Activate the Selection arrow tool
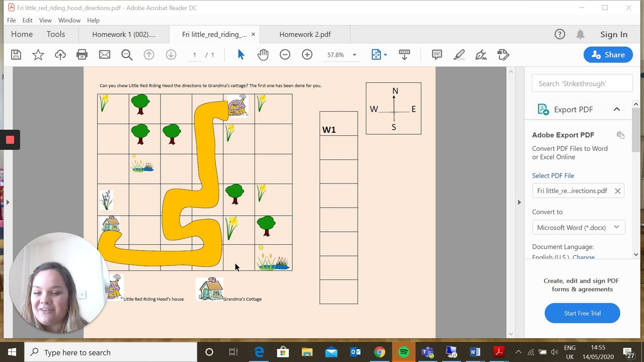Screen dimensions: 644x362 coord(241,55)
